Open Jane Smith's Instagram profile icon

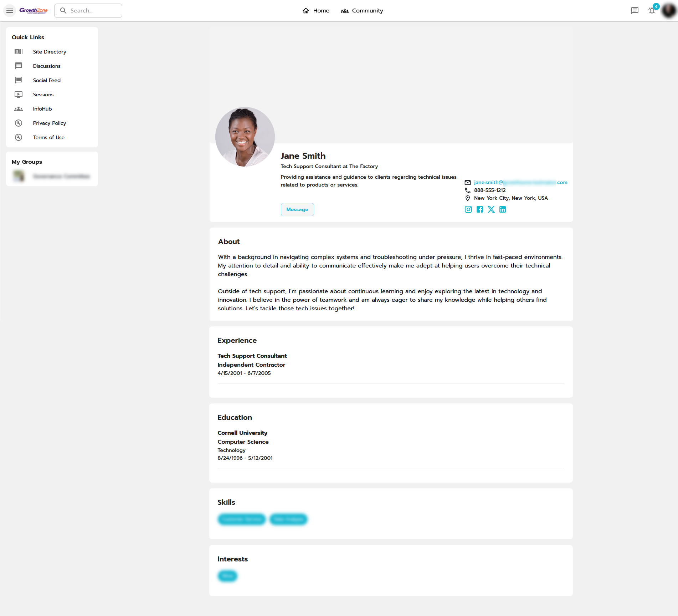tap(468, 209)
